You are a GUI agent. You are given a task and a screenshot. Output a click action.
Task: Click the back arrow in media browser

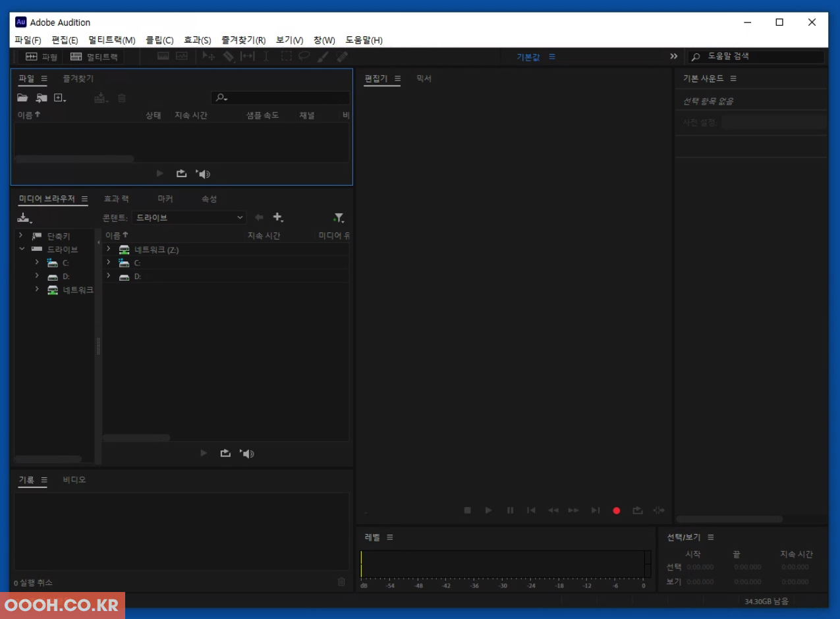coord(259,217)
